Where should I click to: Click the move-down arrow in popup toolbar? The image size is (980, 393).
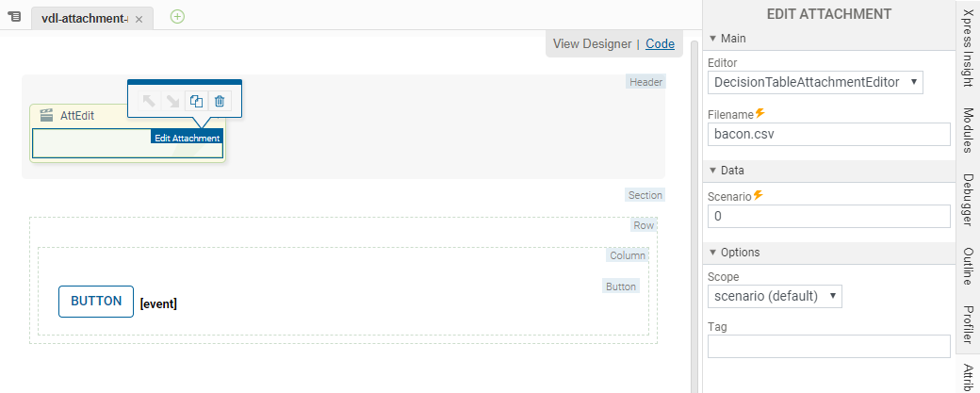coord(172,101)
